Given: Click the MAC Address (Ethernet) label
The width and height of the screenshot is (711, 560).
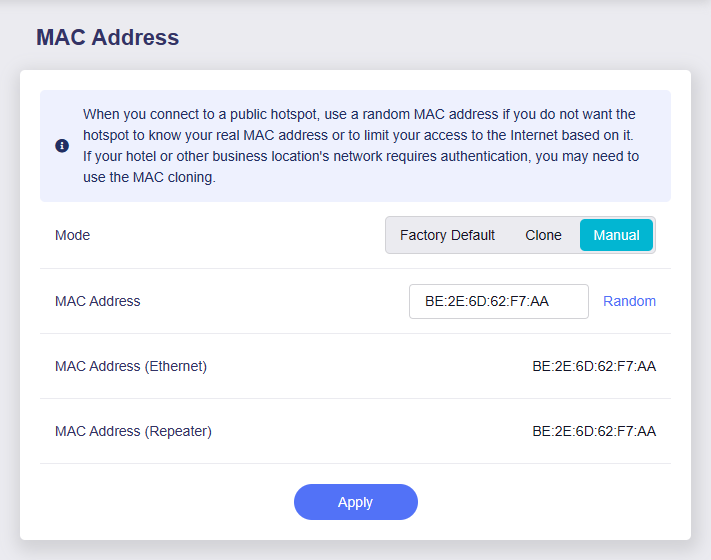Looking at the screenshot, I should click(x=131, y=366).
